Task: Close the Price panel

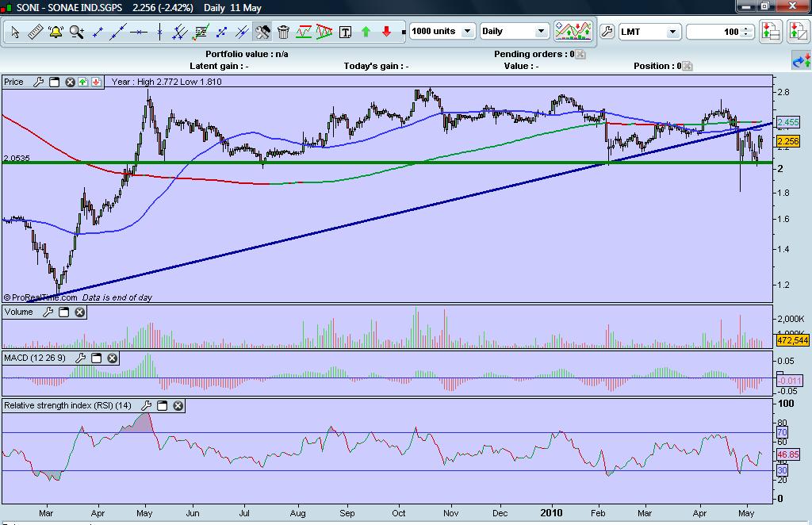Action: (70, 82)
